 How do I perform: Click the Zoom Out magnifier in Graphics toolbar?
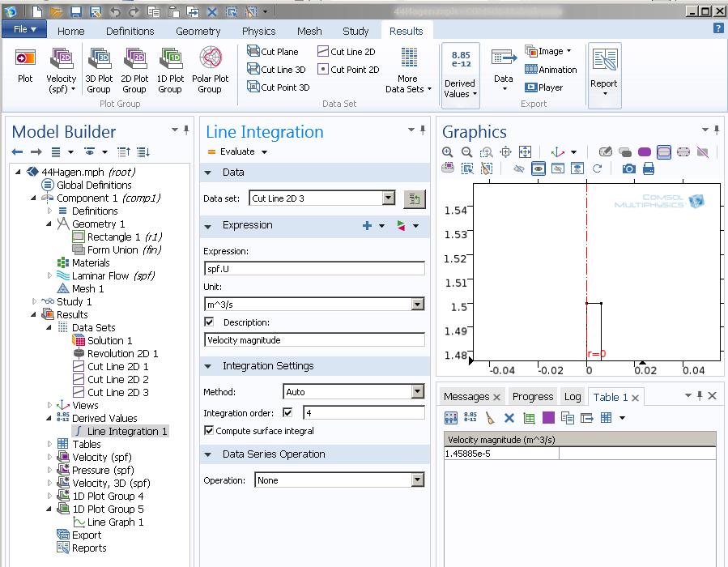click(x=466, y=151)
